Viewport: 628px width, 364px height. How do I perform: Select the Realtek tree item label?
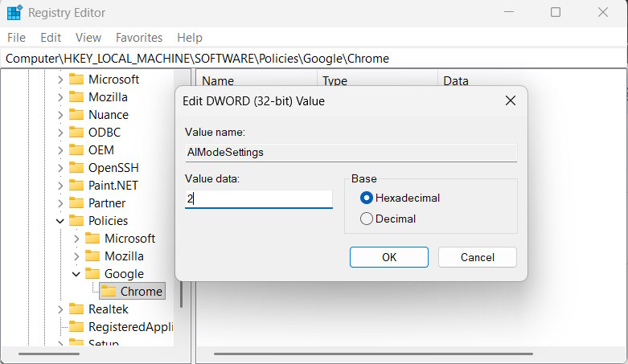[x=109, y=309]
